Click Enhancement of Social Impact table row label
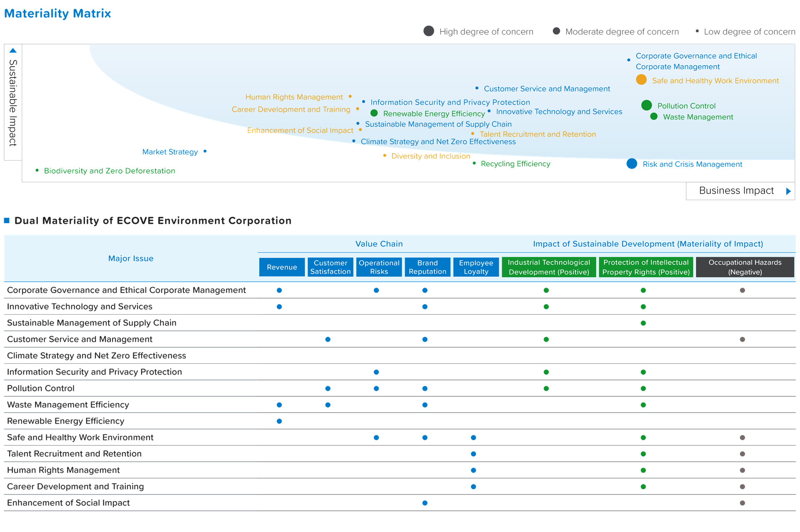The height and width of the screenshot is (532, 800). point(68,503)
